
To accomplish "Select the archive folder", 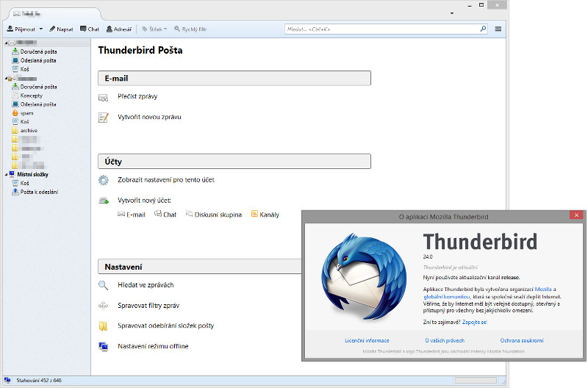I will point(29,131).
